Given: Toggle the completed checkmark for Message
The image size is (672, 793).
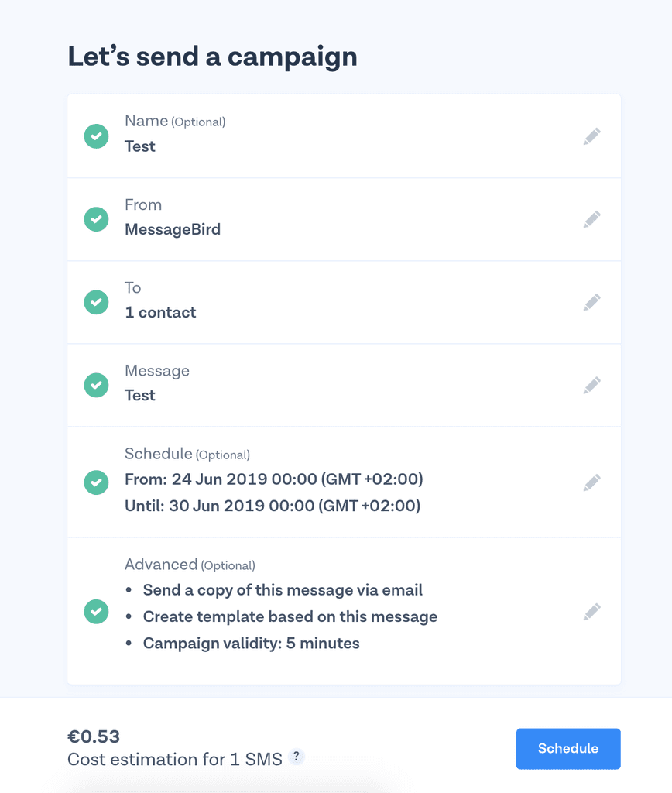Looking at the screenshot, I should [x=96, y=385].
